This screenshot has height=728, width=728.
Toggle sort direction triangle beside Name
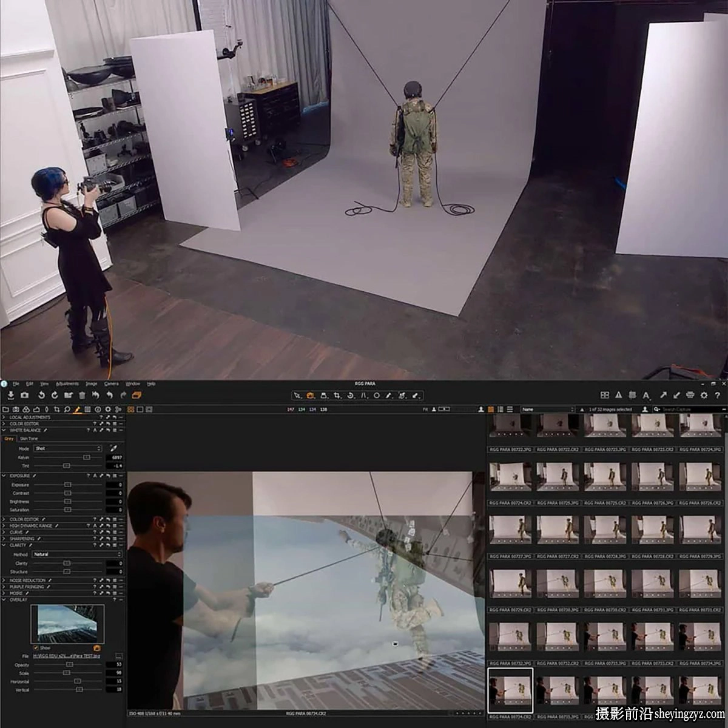(x=582, y=409)
